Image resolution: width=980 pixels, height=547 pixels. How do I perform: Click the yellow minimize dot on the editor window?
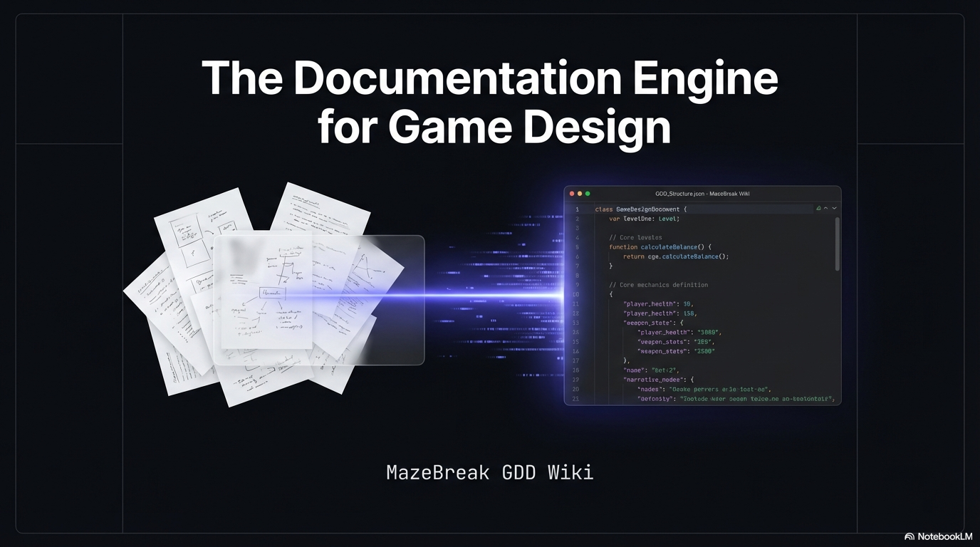click(x=580, y=193)
